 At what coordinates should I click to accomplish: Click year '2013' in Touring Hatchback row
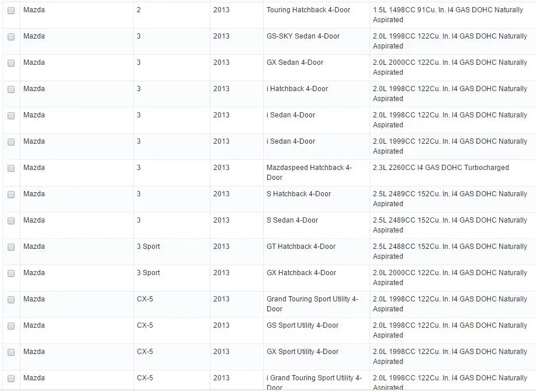click(x=221, y=10)
